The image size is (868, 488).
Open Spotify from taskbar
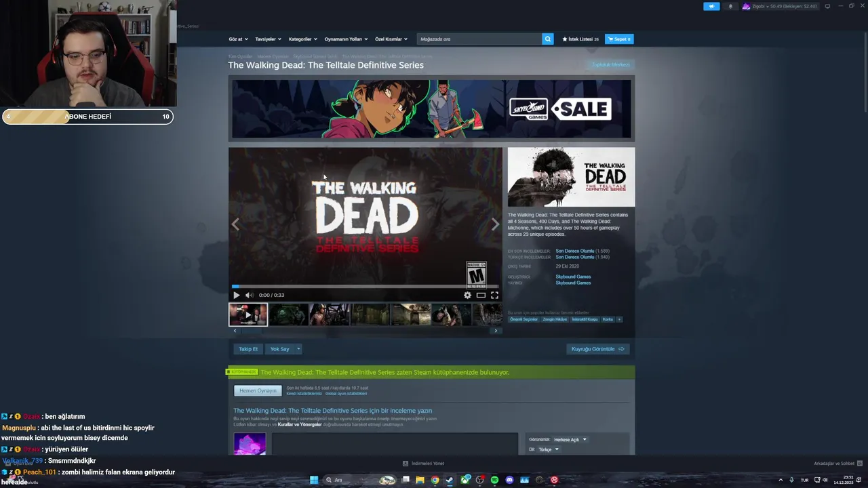point(494,480)
